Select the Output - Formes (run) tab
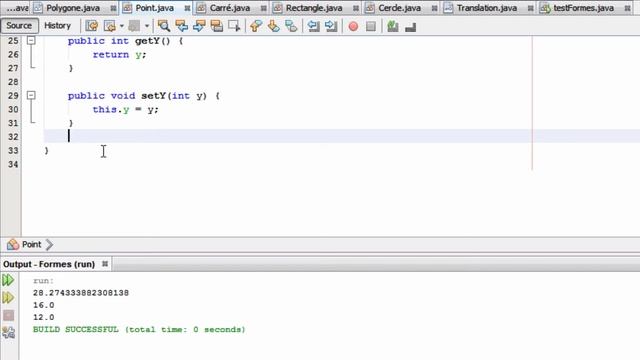Screen dimensions: 640x360 click(49, 264)
